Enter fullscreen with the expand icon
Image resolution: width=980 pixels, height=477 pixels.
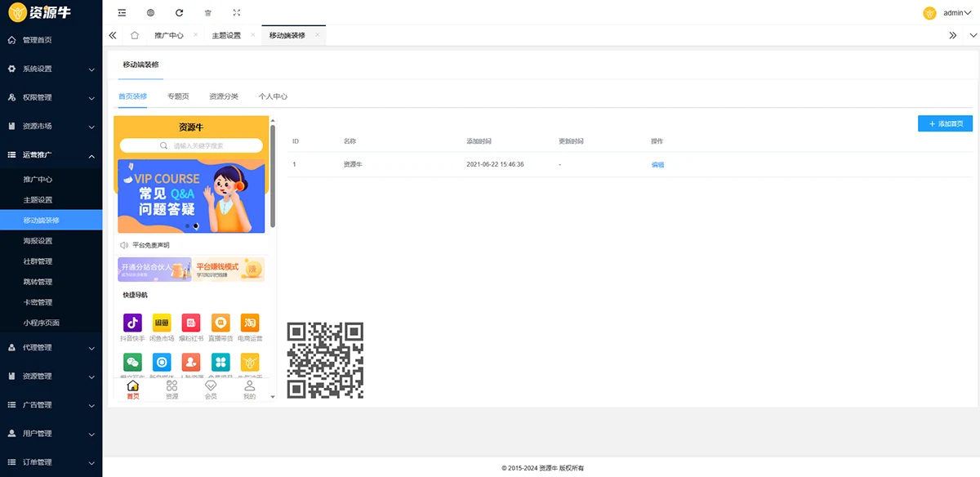coord(236,13)
